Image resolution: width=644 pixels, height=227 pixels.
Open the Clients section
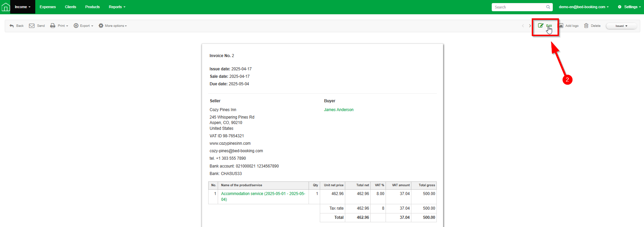(71, 7)
